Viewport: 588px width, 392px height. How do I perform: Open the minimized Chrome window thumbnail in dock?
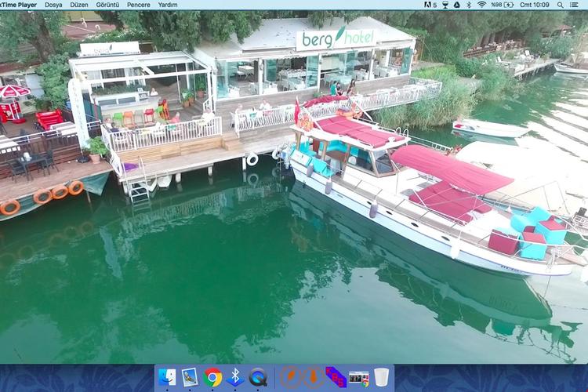358,378
